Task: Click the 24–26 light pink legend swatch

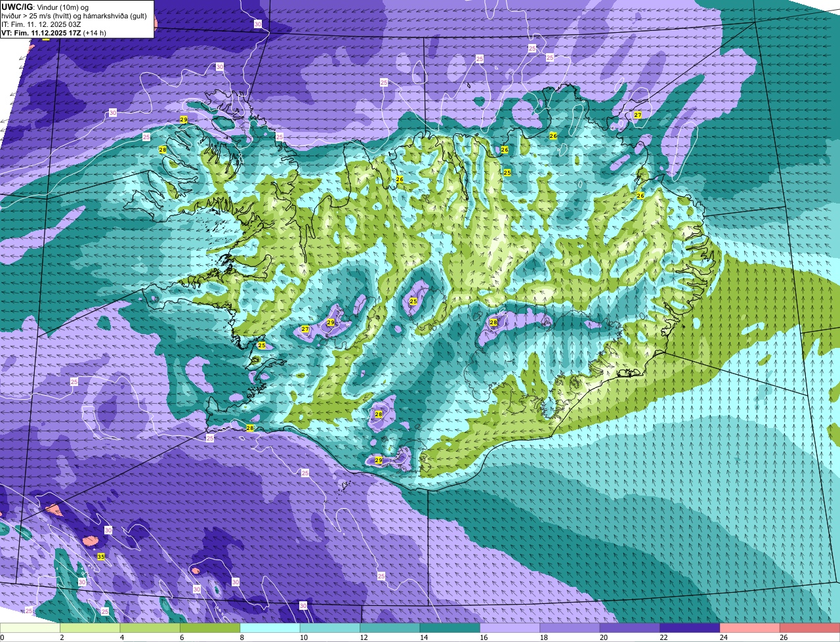Action: (751, 628)
